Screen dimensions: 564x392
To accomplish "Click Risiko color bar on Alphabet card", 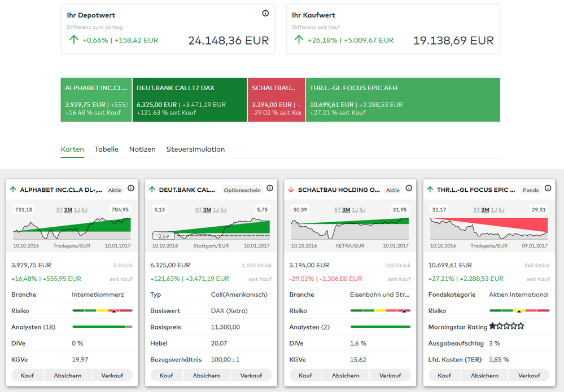I will (102, 311).
